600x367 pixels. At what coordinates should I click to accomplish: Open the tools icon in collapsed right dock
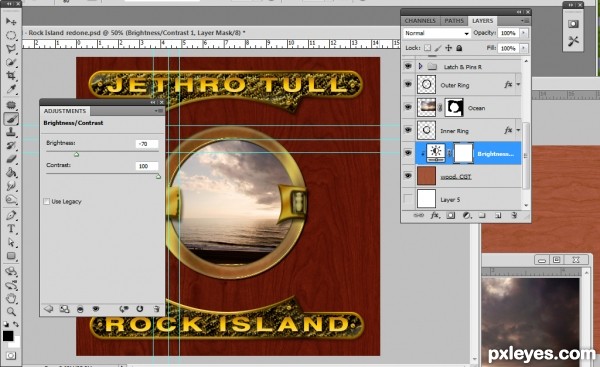(x=573, y=41)
